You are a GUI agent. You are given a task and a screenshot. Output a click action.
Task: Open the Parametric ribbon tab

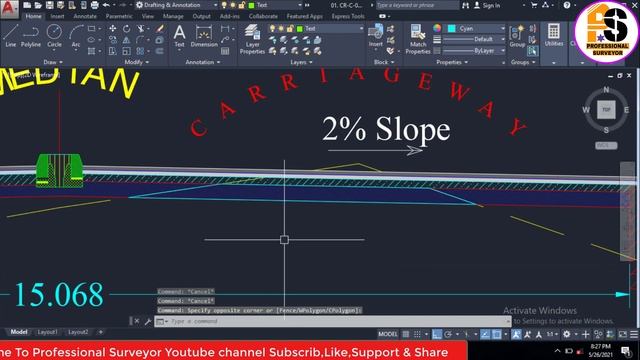[x=119, y=16]
